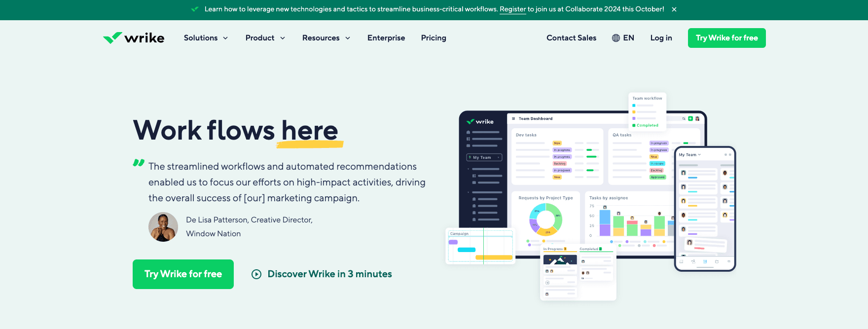Expand the Resources dropdown chevron
This screenshot has width=868, height=329.
(x=348, y=38)
